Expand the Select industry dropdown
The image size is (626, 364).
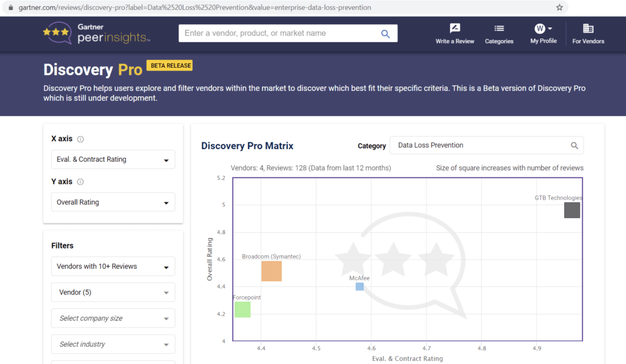(x=113, y=344)
